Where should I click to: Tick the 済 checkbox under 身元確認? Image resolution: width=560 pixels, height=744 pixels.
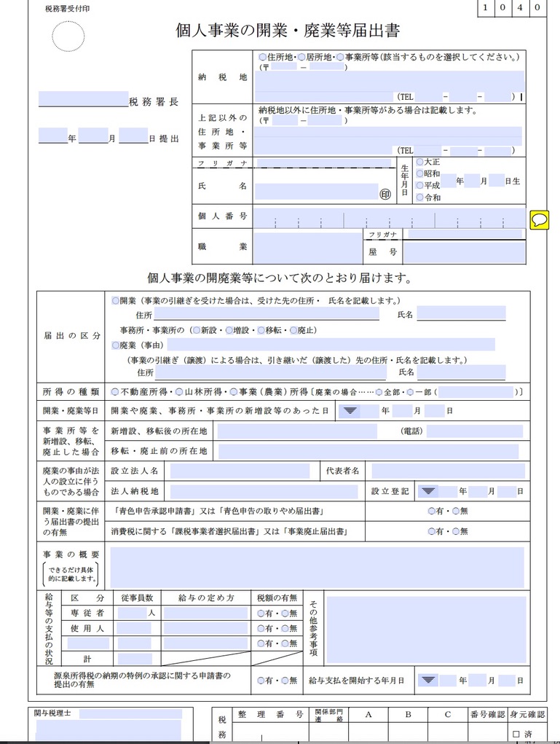click(516, 735)
